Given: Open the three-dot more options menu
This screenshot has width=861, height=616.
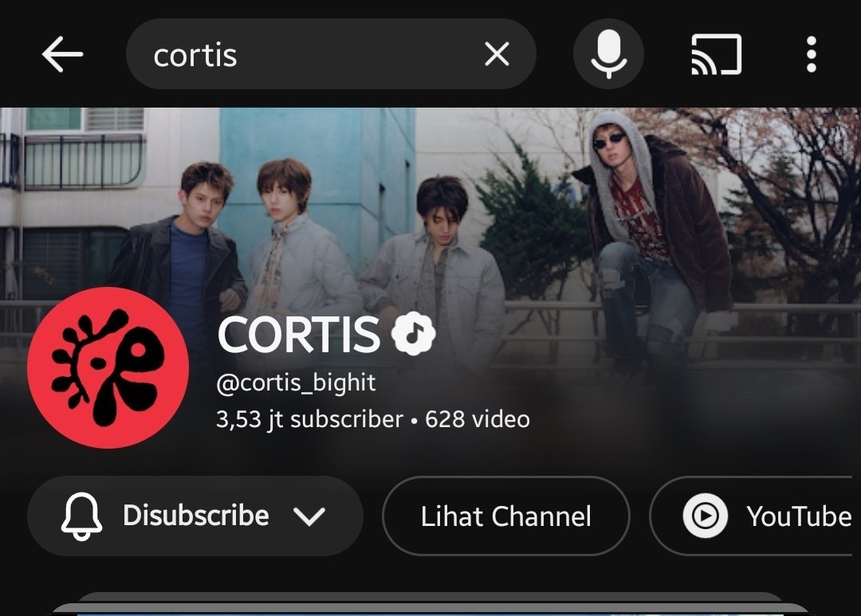Looking at the screenshot, I should (812, 54).
